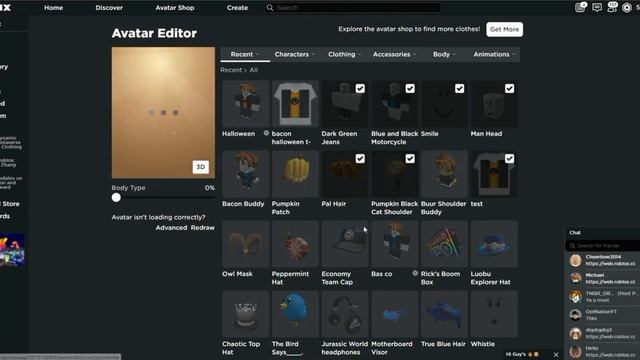Uncheck the test t-shirt checkbox
Screen dimensions: 640x360
click(509, 159)
